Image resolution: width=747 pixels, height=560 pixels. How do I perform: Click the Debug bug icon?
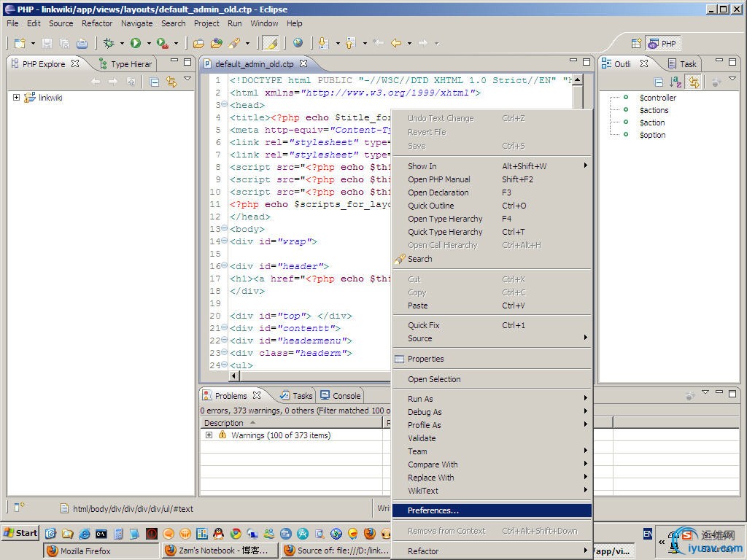[x=109, y=43]
